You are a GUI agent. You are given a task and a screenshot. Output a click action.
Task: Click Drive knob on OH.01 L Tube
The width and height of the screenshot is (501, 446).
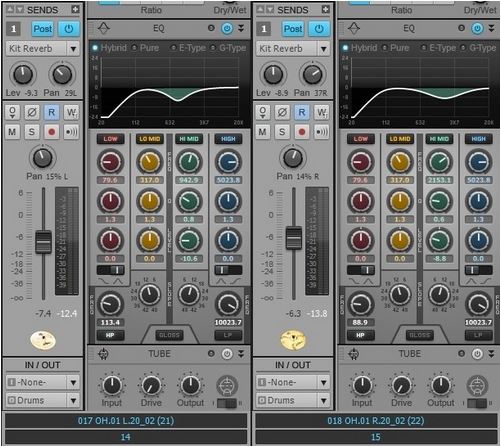[x=151, y=386]
